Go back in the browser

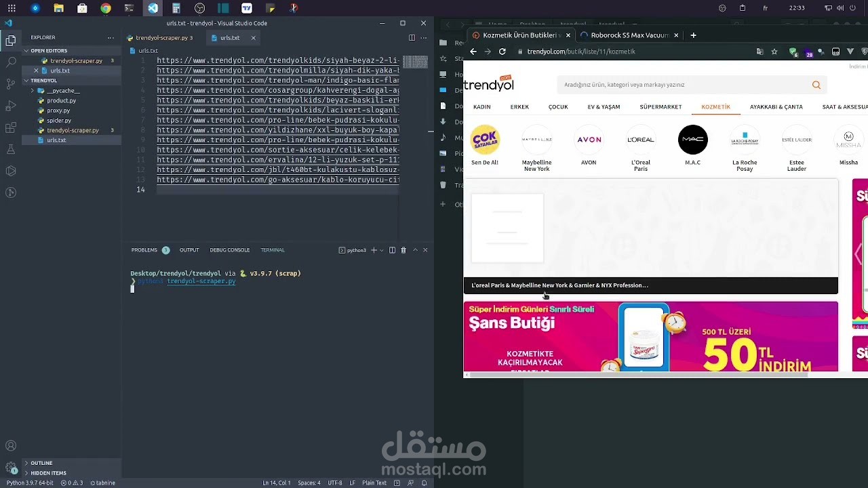point(474,52)
